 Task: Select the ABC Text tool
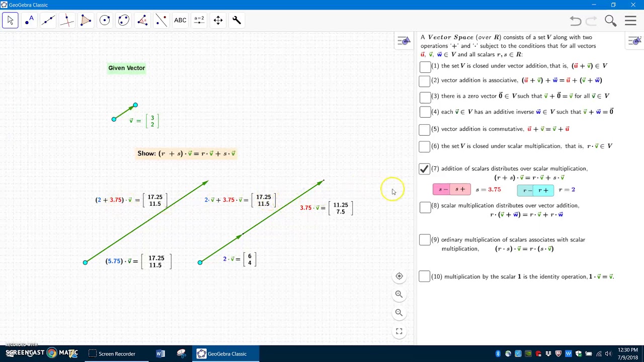(x=180, y=20)
